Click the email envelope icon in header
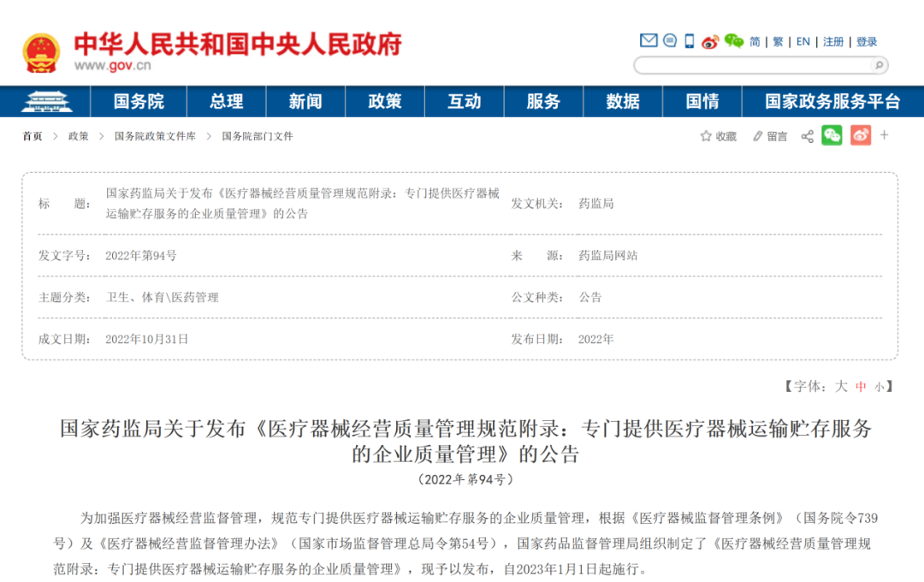 point(649,41)
